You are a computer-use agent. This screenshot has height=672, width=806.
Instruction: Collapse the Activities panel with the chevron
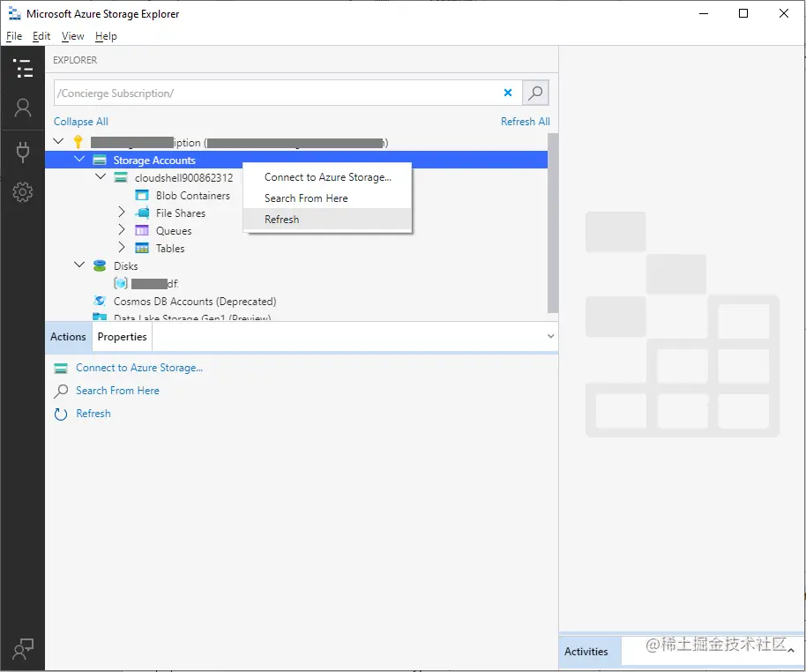pos(792,651)
